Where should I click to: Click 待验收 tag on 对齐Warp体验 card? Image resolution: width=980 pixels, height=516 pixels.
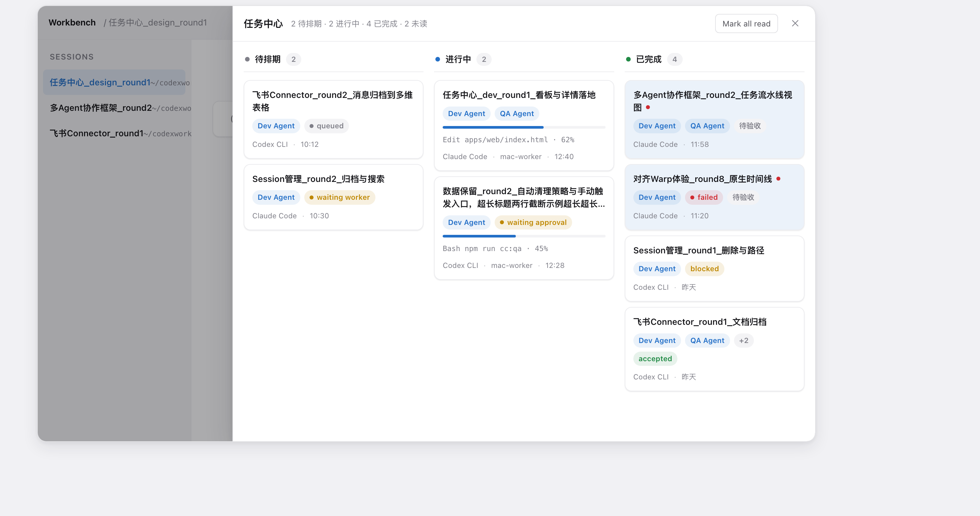pyautogui.click(x=743, y=197)
